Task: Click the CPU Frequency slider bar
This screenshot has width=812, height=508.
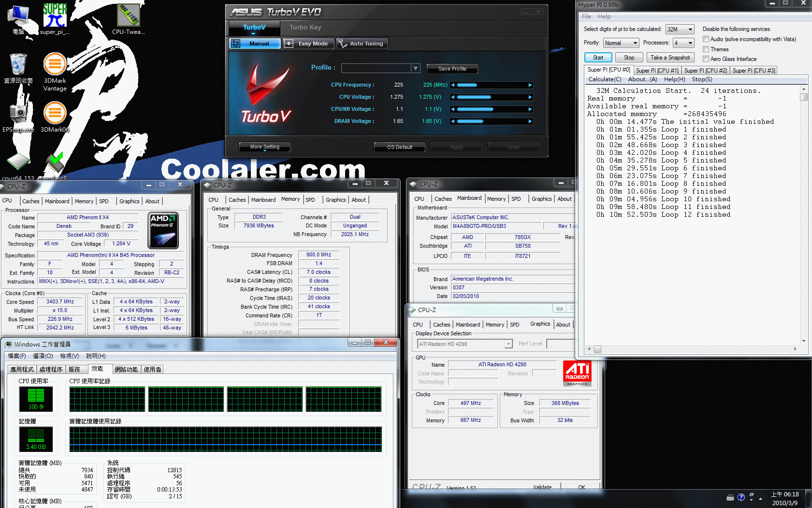Action: (492, 85)
